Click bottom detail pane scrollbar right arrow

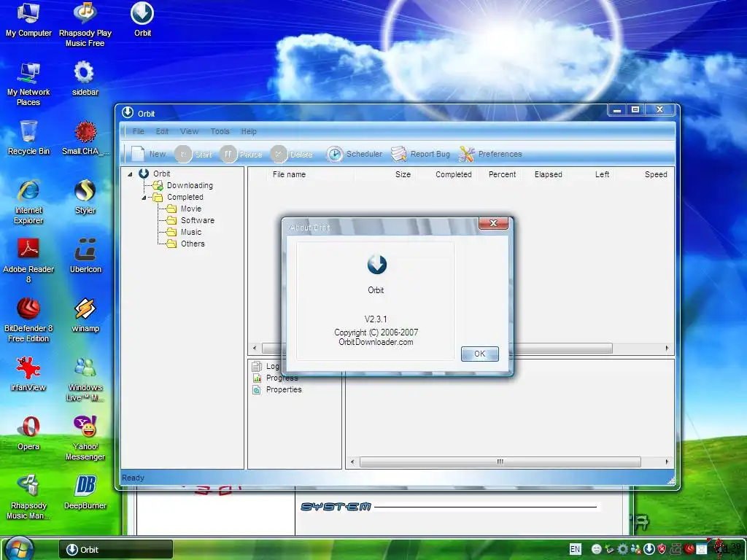667,462
